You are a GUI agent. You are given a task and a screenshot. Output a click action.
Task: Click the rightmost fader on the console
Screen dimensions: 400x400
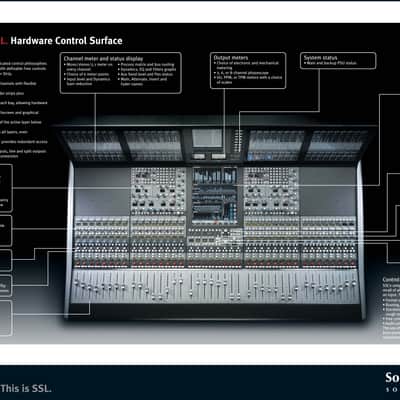354,284
